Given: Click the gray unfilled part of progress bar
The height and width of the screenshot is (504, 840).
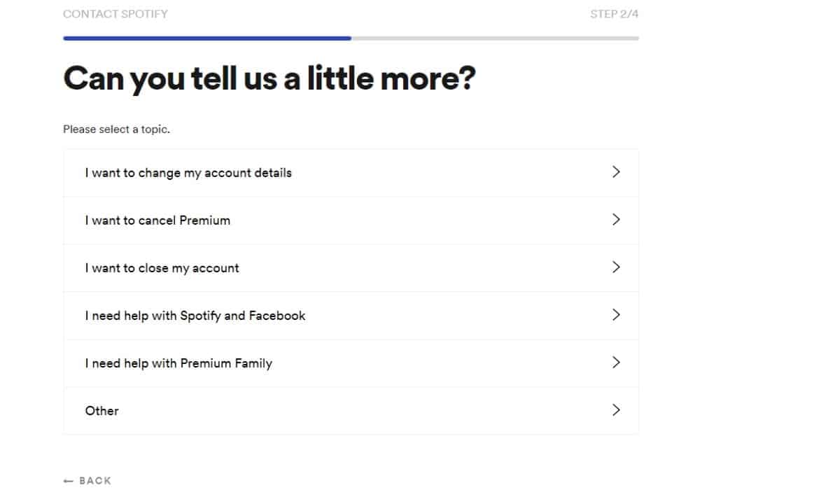Looking at the screenshot, I should 494,38.
